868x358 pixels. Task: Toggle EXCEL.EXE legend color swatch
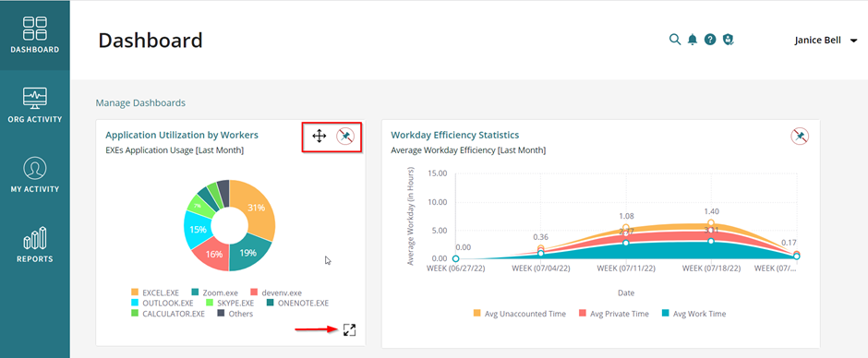[x=135, y=292]
